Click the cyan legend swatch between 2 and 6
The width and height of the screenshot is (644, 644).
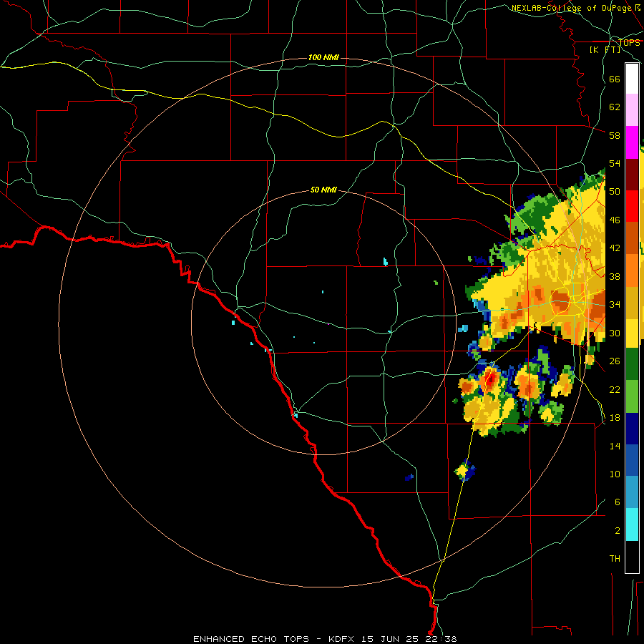(x=632, y=525)
